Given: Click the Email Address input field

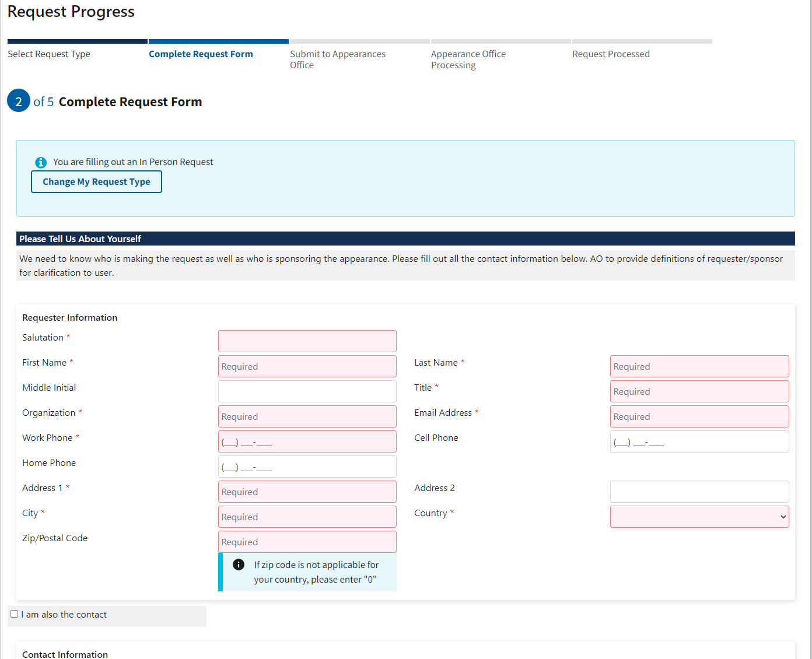Looking at the screenshot, I should tap(699, 416).
